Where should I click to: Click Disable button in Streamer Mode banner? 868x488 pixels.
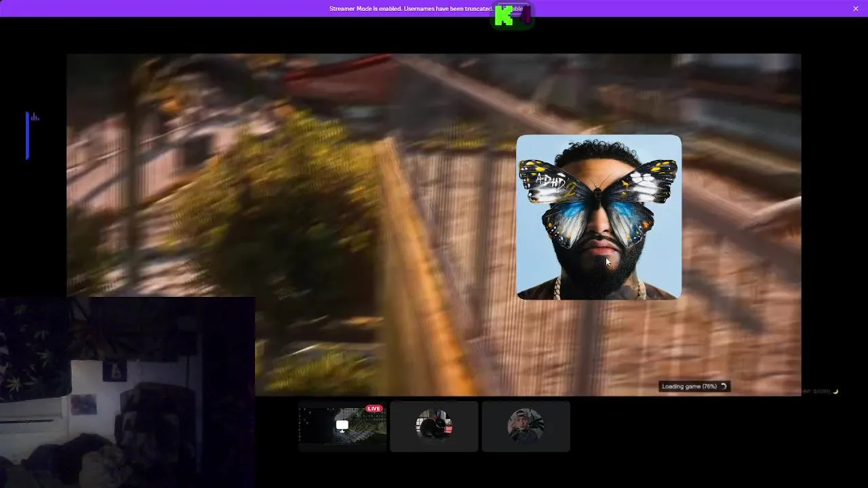coord(514,9)
